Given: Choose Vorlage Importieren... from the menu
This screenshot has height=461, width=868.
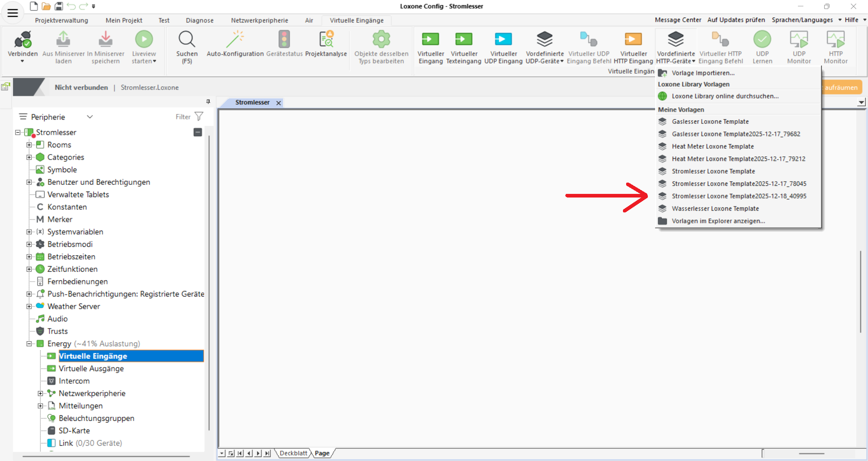Looking at the screenshot, I should click(x=703, y=73).
